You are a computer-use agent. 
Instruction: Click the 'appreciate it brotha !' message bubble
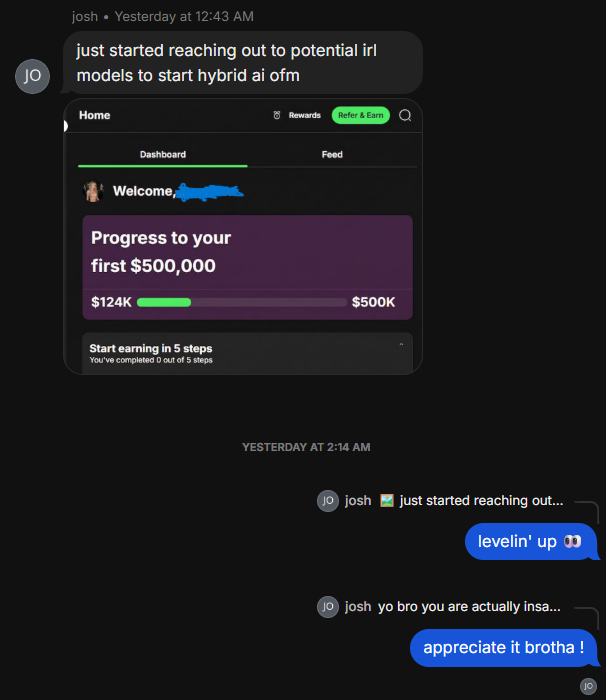click(504, 648)
